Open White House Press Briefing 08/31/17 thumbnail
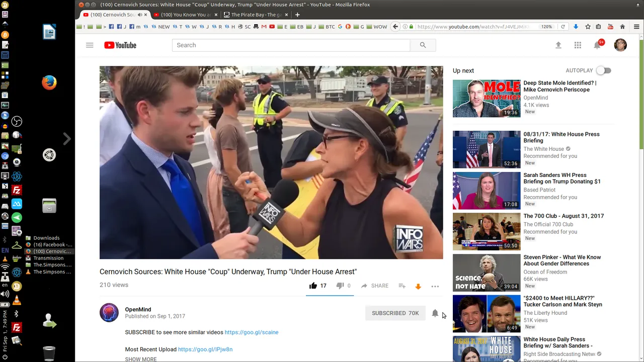The height and width of the screenshot is (362, 644). [x=487, y=149]
